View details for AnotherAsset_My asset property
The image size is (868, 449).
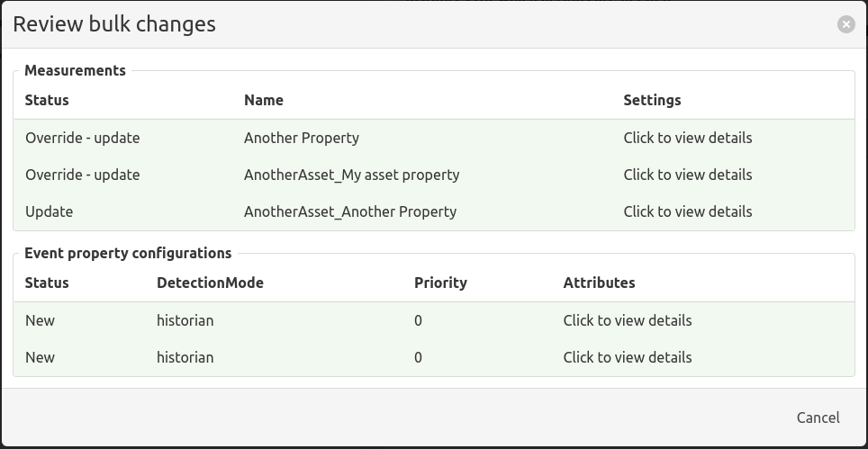[688, 175]
